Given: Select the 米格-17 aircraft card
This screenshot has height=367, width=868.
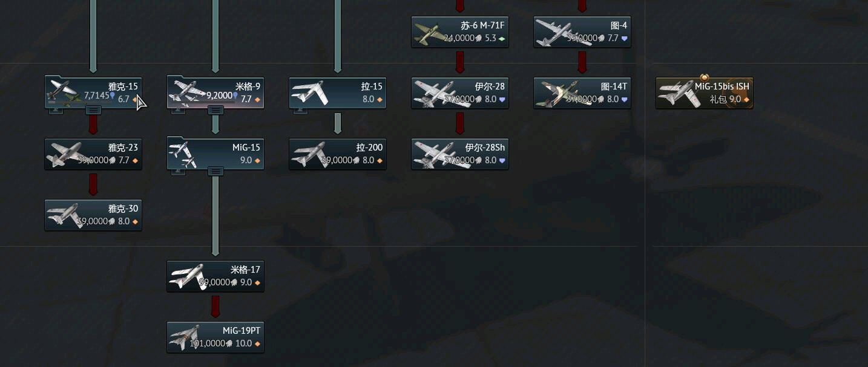Looking at the screenshot, I should pyautogui.click(x=215, y=276).
